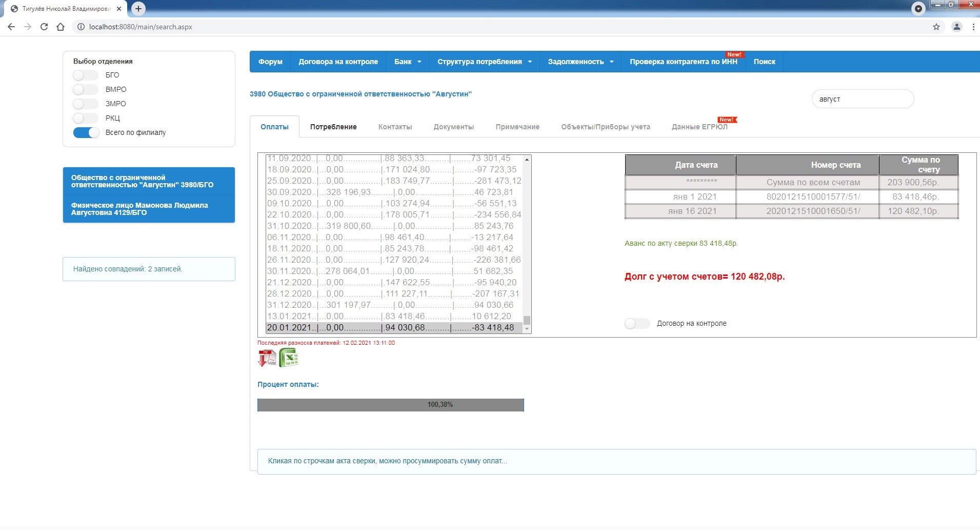This screenshot has width=980, height=530.
Task: Click the Excel export icon
Action: (x=289, y=358)
